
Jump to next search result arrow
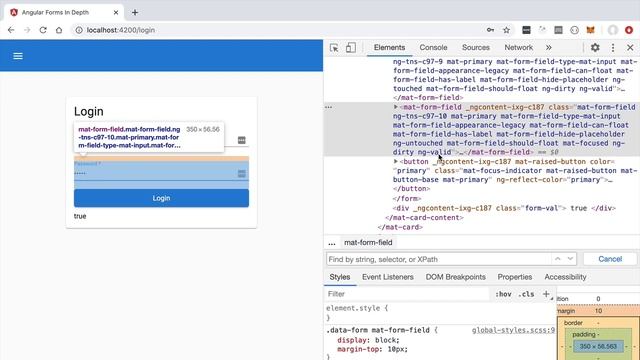(570, 259)
